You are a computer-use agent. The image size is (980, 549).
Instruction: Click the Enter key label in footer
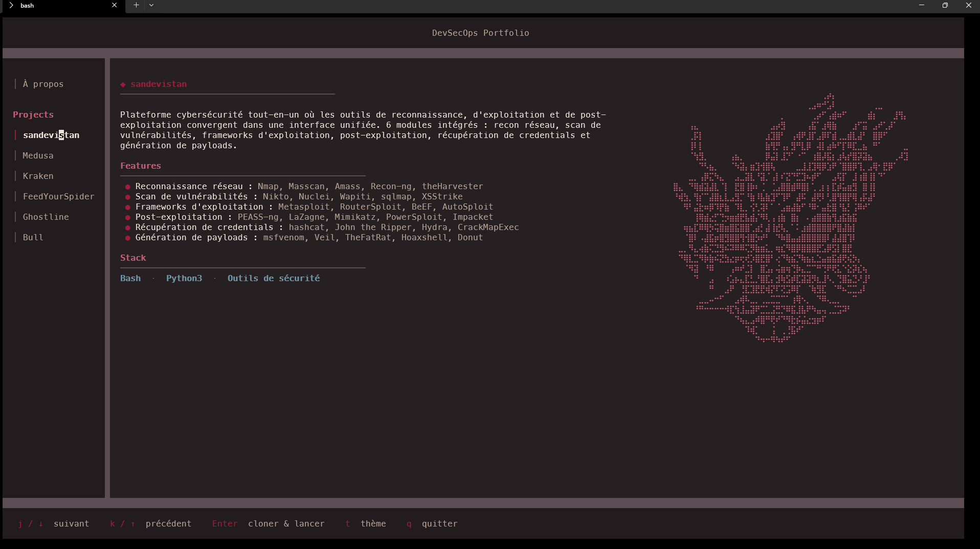coord(225,523)
